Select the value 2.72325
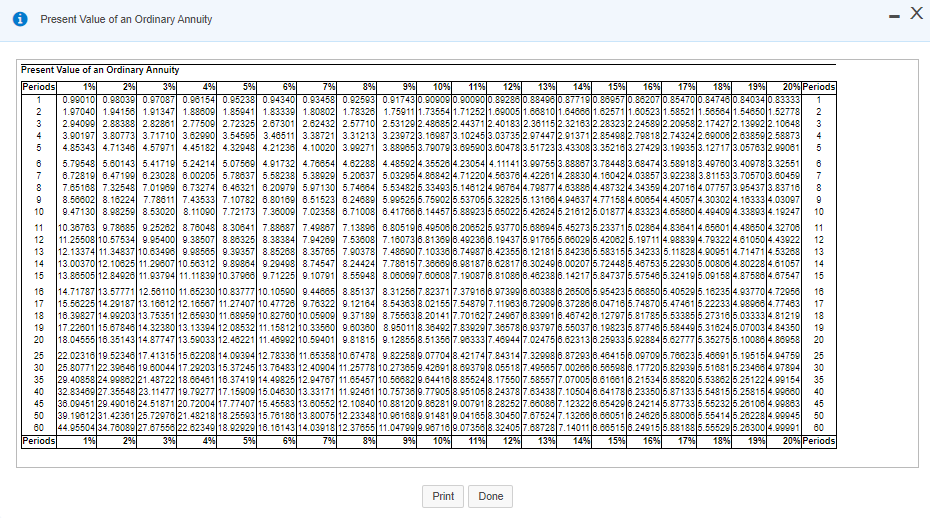Screen dimensions: 930x518 point(239,123)
